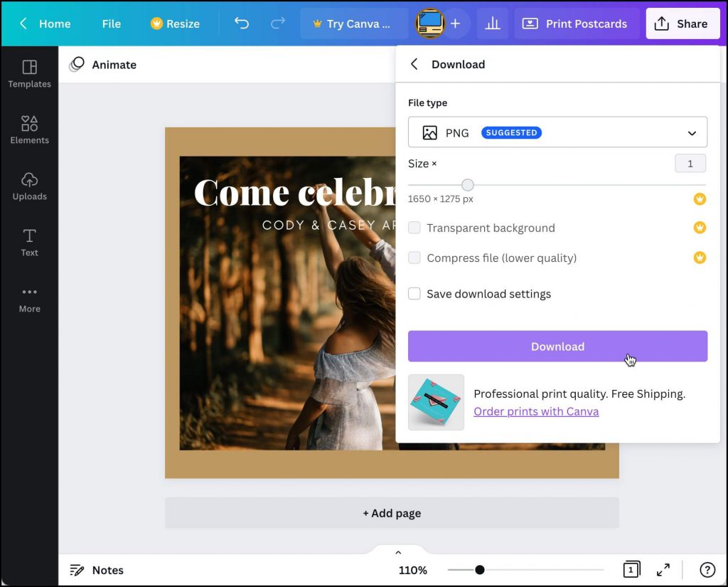Open the Order prints with Canva link
The height and width of the screenshot is (587, 728).
536,411
